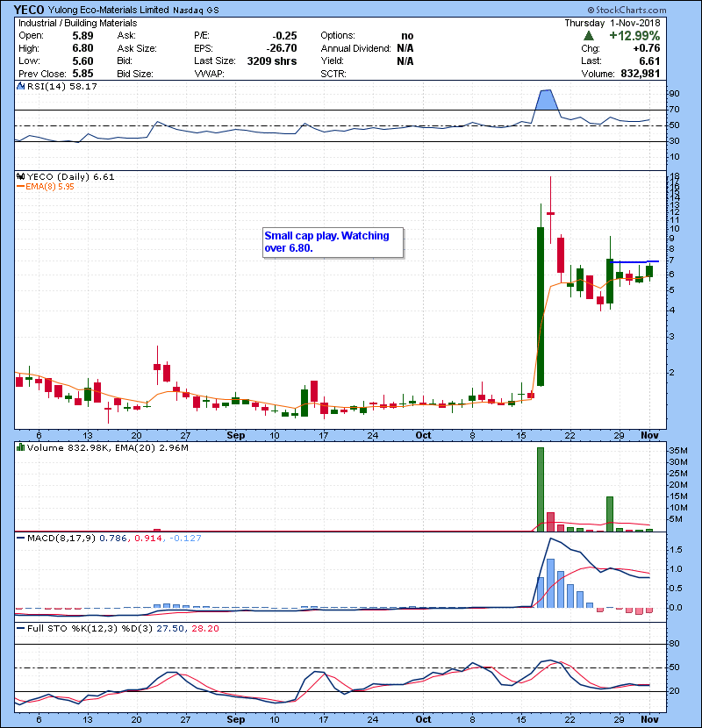Select the red MACD signal value 0.914
The image size is (702, 728).
(x=148, y=538)
